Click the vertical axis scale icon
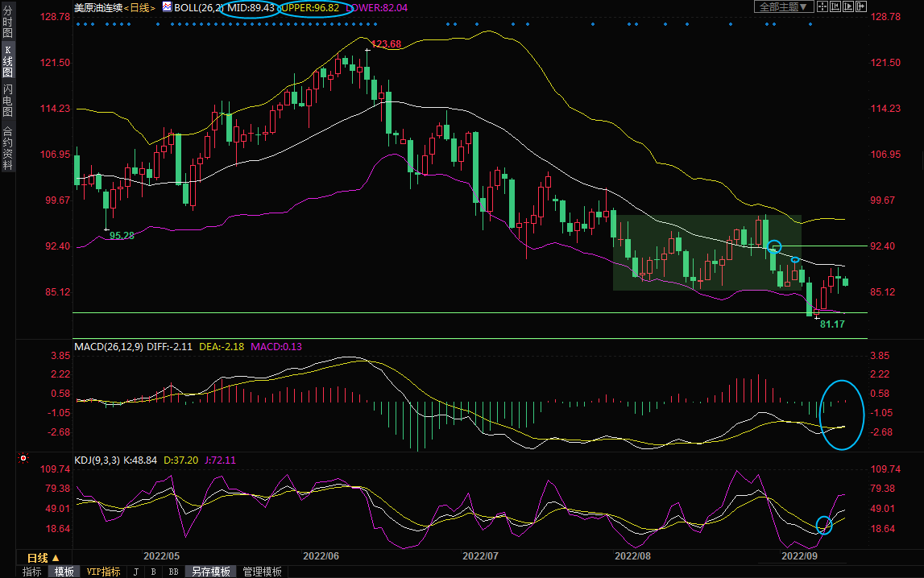The image size is (924, 578). 835,6
